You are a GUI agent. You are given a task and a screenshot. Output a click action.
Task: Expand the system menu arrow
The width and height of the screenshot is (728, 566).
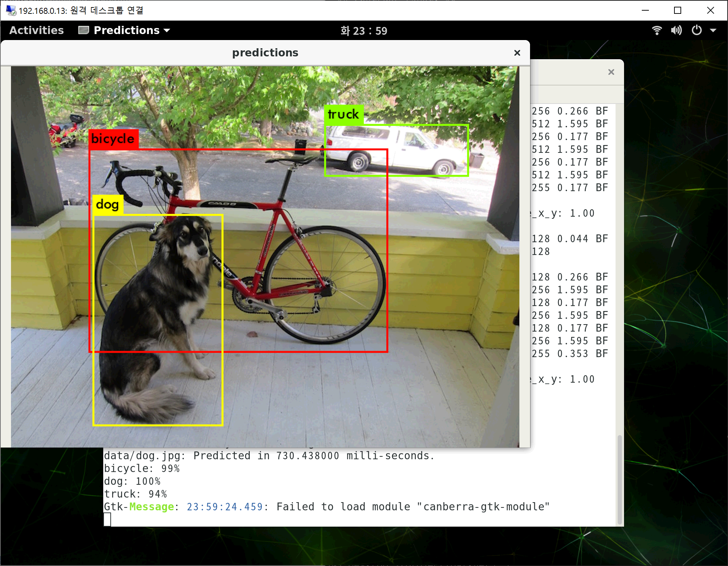713,30
